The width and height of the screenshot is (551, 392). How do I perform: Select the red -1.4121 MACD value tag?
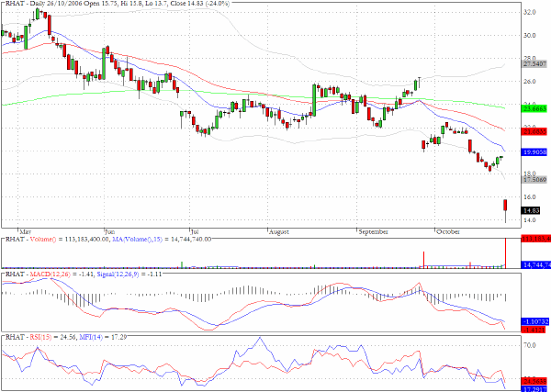tap(534, 330)
